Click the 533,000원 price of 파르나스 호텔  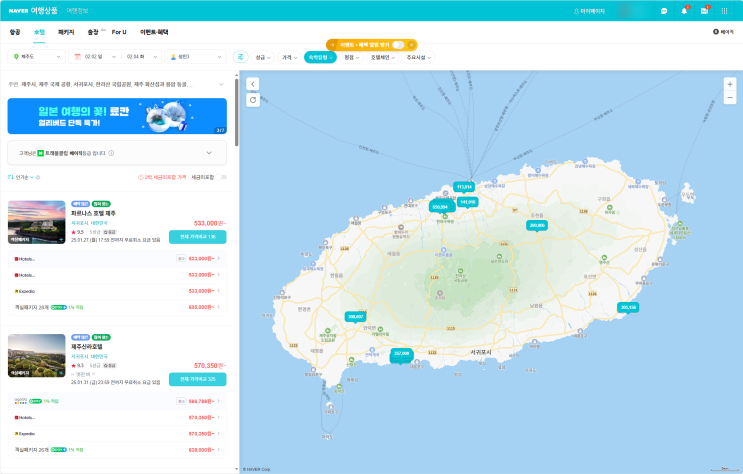pyautogui.click(x=210, y=223)
